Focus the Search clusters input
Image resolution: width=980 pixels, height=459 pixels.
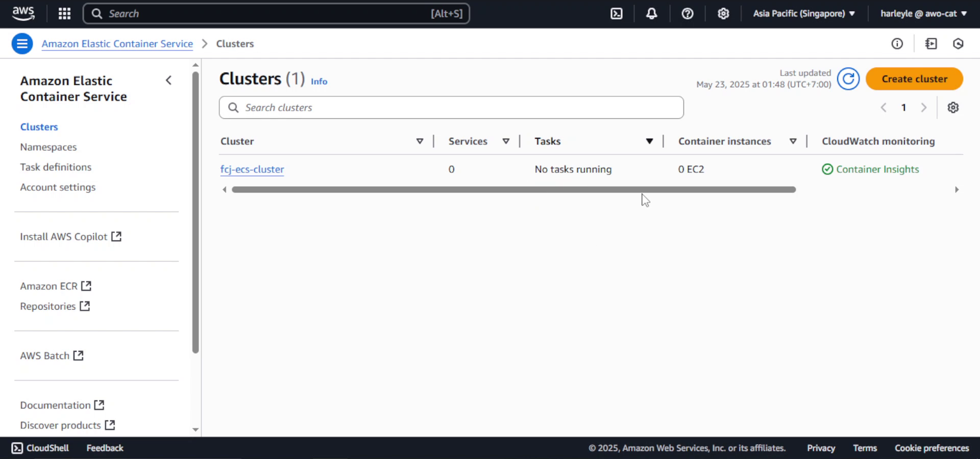point(451,108)
